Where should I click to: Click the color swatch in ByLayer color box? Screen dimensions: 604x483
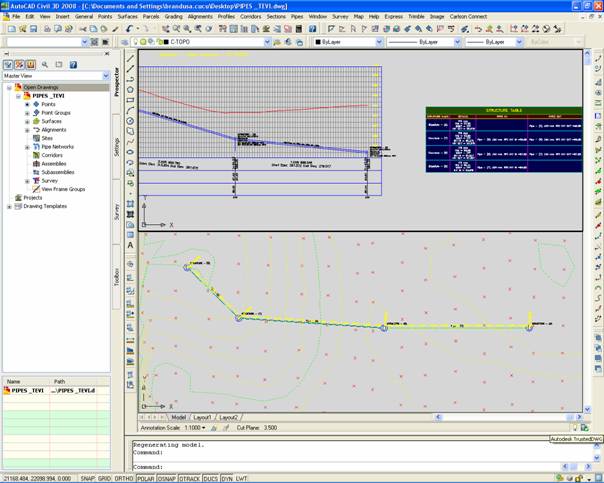[x=318, y=42]
